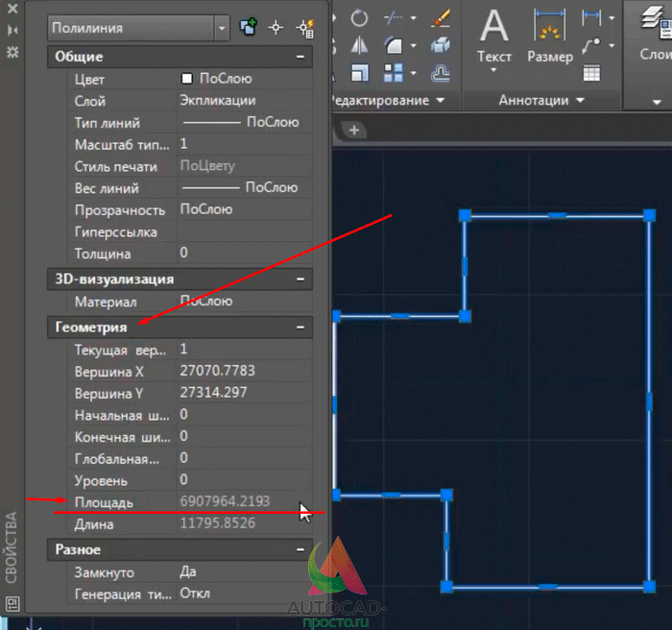Screen dimensions: 672x630
Task: Click the Толщина value field
Action: tap(245, 253)
